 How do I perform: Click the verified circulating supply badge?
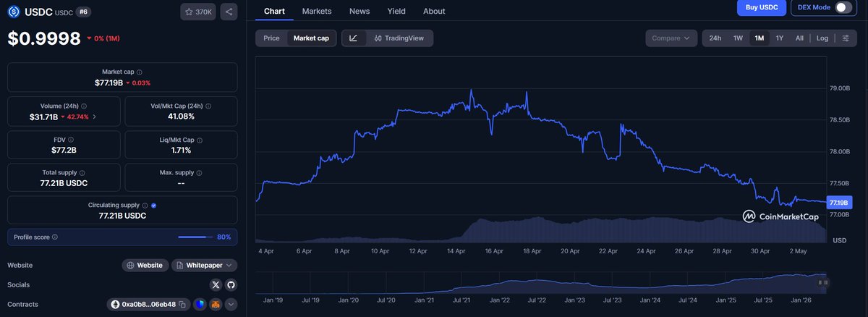(x=153, y=206)
